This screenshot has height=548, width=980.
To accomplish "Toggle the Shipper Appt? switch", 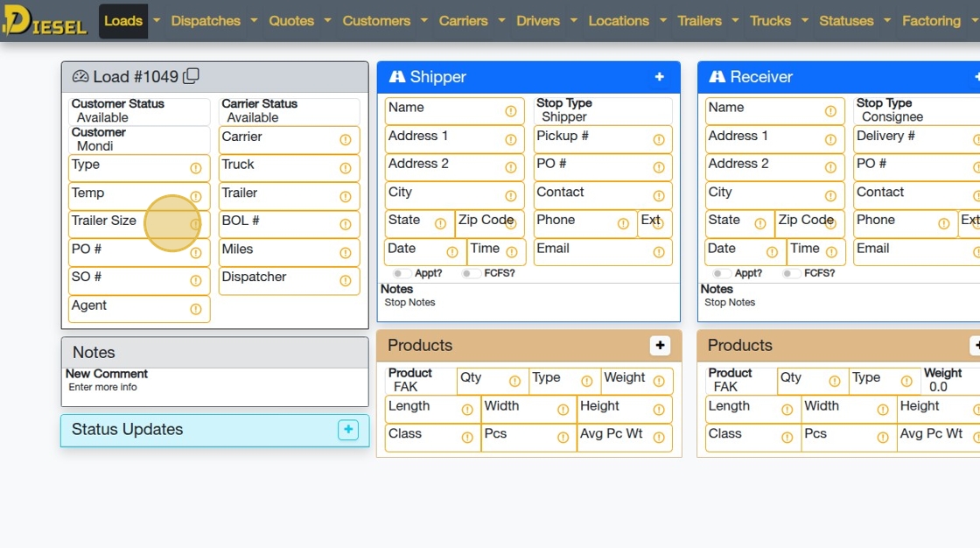I will click(x=402, y=273).
